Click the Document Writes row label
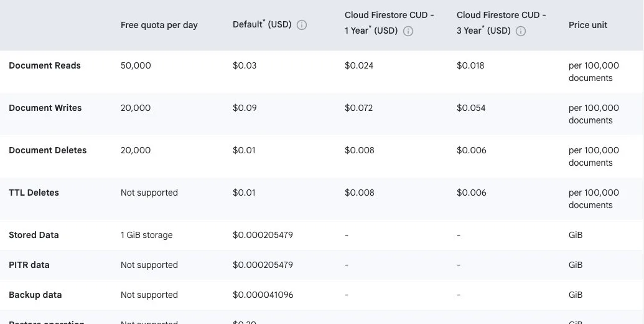The image size is (644, 324). [x=45, y=108]
